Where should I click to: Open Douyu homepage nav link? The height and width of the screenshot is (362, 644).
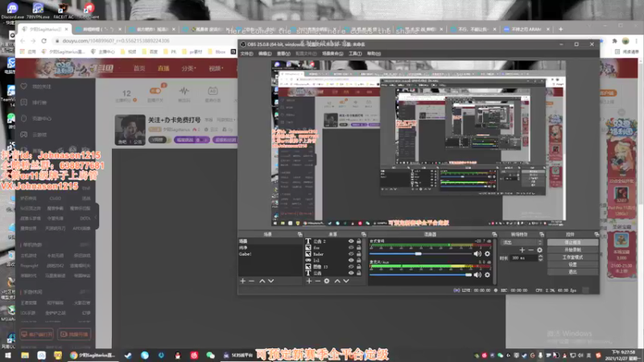(x=139, y=68)
